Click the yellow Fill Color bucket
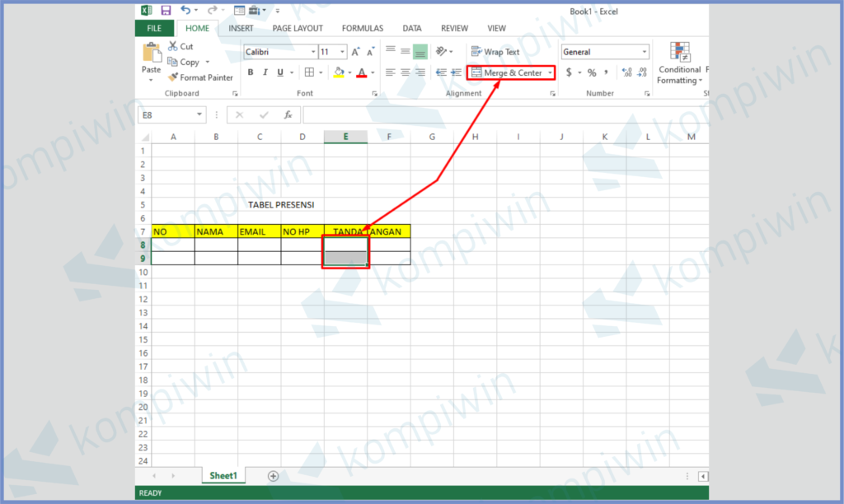Viewport: 844px width, 504px height. point(338,72)
